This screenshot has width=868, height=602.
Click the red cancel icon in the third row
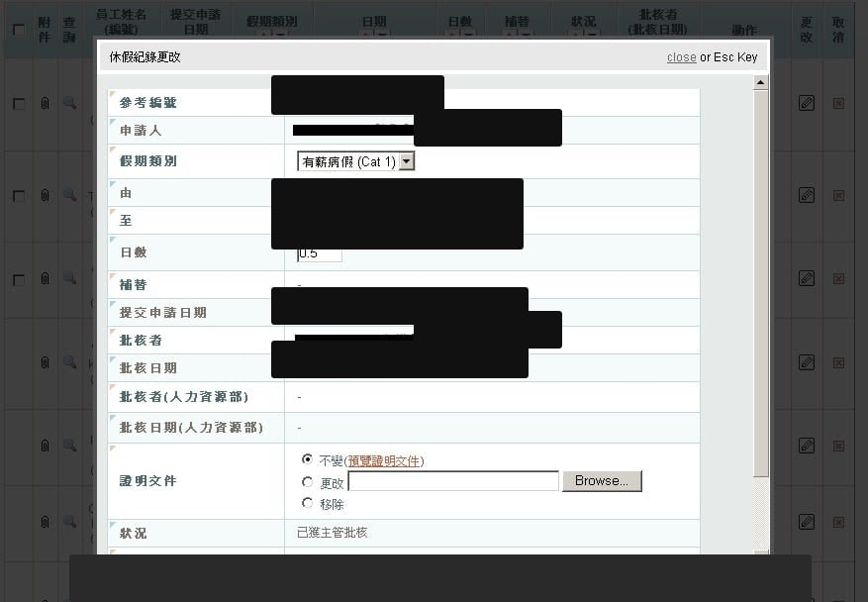[x=838, y=278]
